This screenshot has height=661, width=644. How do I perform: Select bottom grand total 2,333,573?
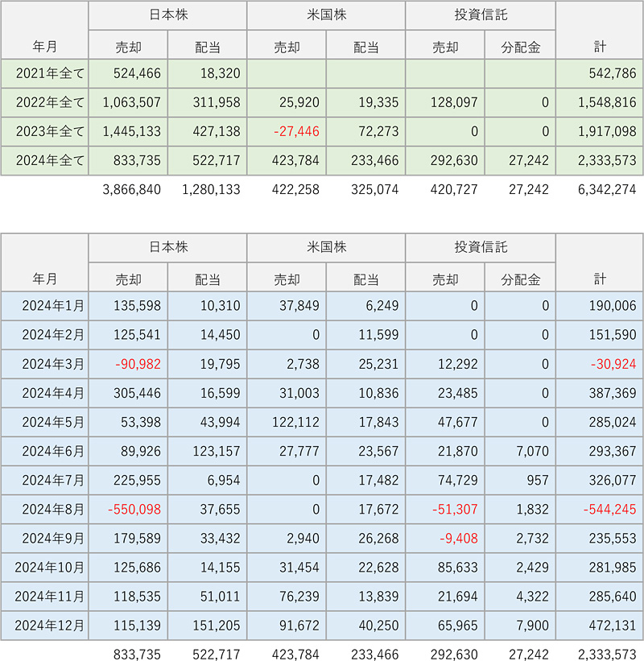pos(607,655)
